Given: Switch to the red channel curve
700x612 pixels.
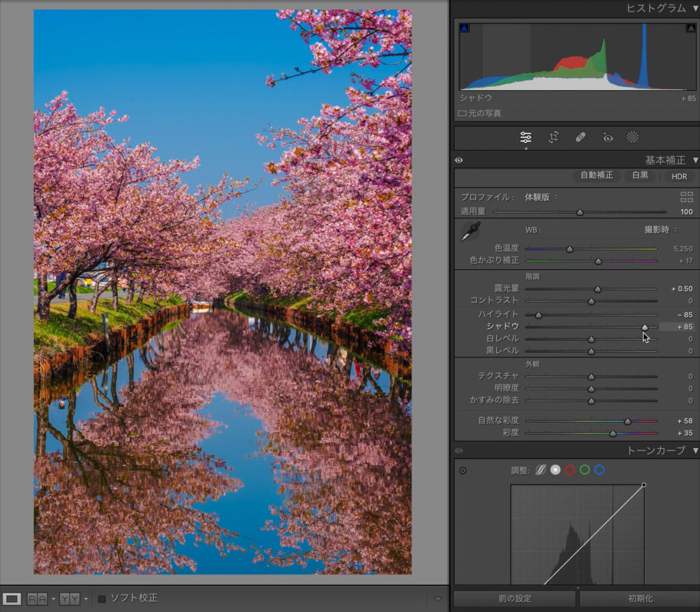Looking at the screenshot, I should coord(570,470).
